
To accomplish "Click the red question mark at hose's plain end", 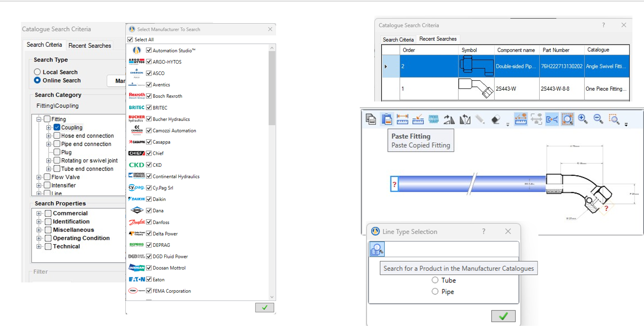I will (x=395, y=185).
